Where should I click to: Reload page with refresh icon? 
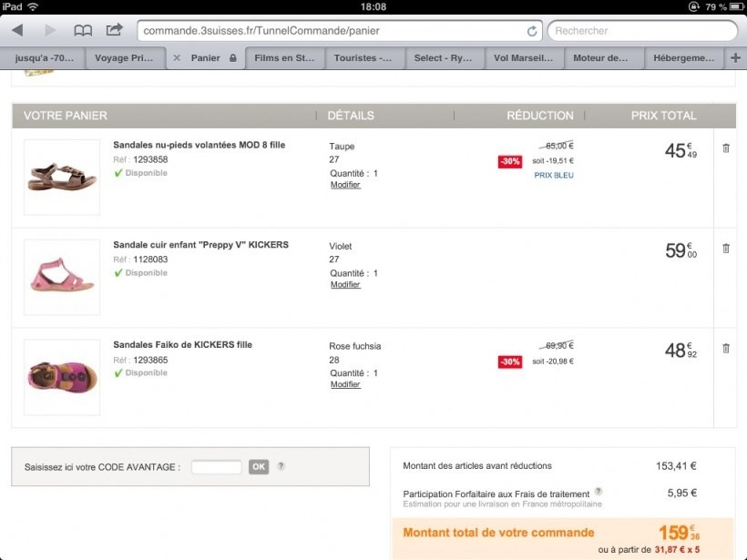pyautogui.click(x=532, y=31)
